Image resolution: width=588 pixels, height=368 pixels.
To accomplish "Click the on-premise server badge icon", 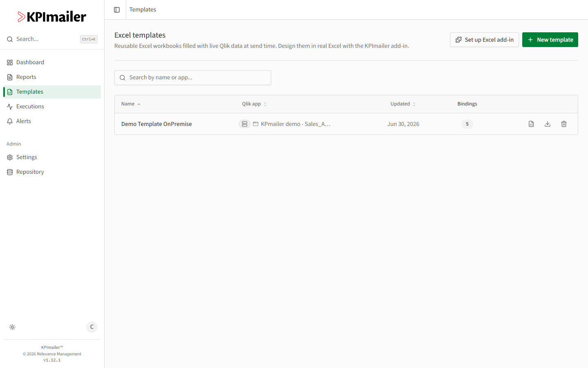I will [245, 124].
